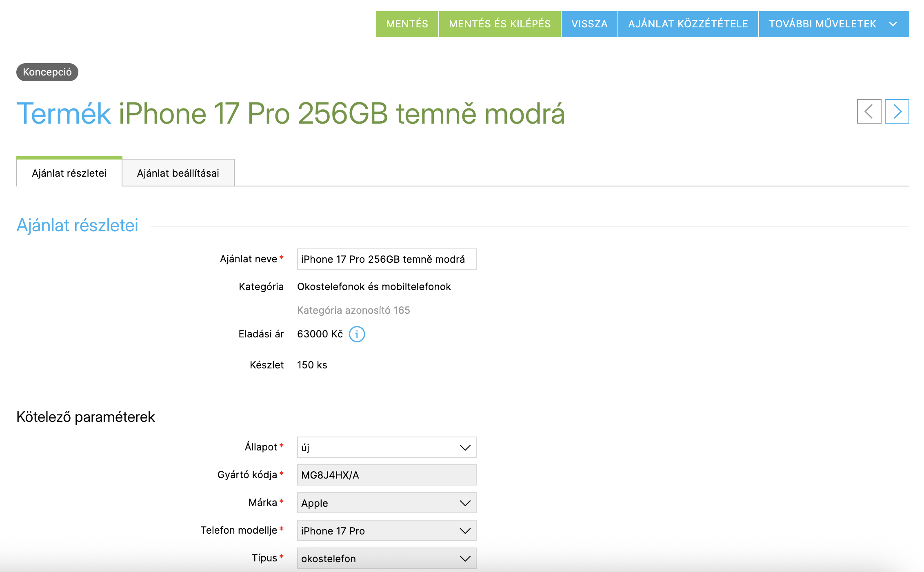Expand the Telefon modellje dropdown
The height and width of the screenshot is (572, 924).
(x=386, y=531)
